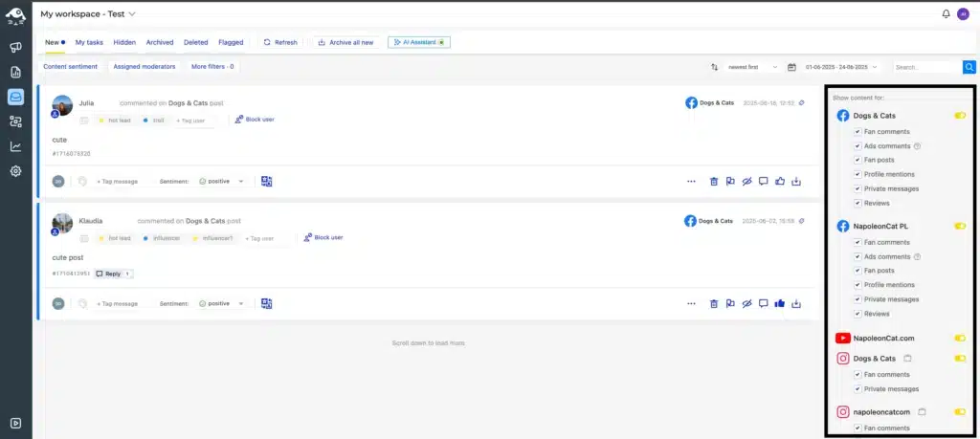Open the Inbox icon in left sidebar
The width and height of the screenshot is (980, 439).
(15, 97)
